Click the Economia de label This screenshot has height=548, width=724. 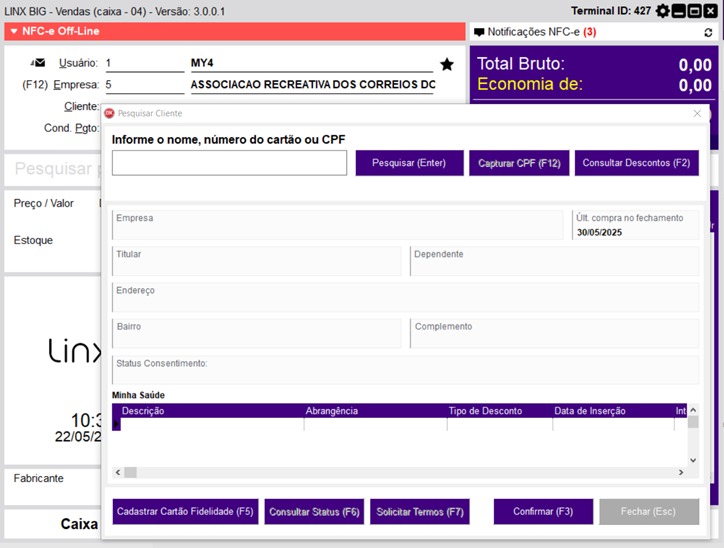tap(530, 84)
